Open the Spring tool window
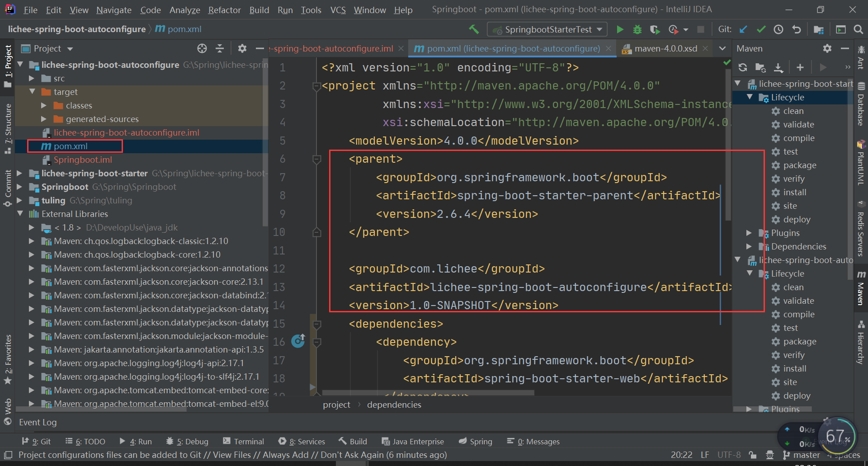 coord(475,442)
